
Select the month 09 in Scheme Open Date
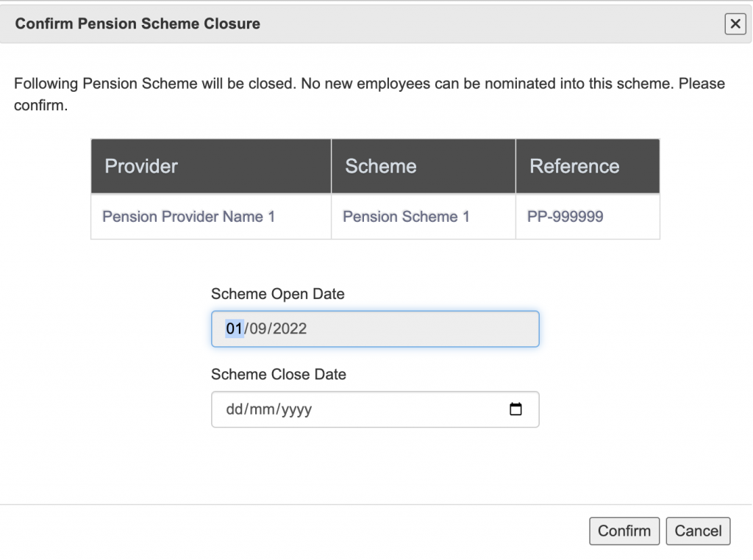coord(258,329)
